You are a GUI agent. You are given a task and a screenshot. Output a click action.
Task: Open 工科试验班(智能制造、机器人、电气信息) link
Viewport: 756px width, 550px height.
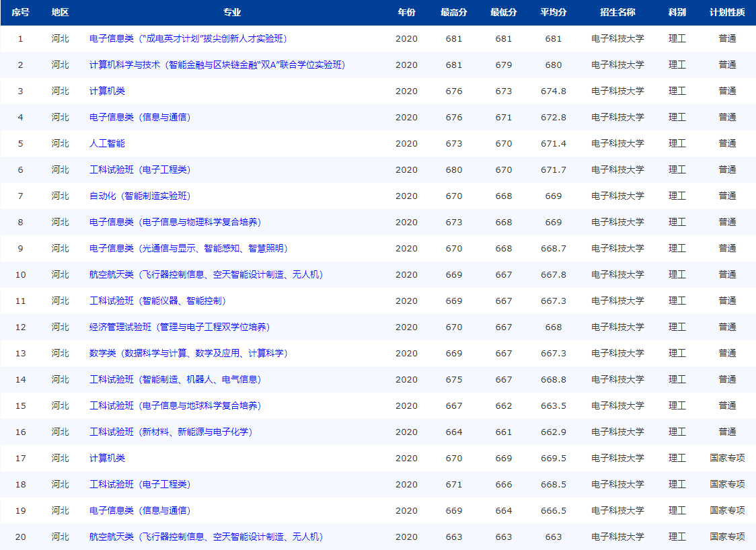[175, 379]
